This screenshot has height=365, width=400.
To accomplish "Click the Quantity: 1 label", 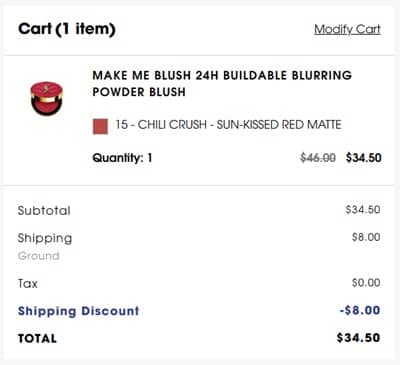I will click(122, 158).
